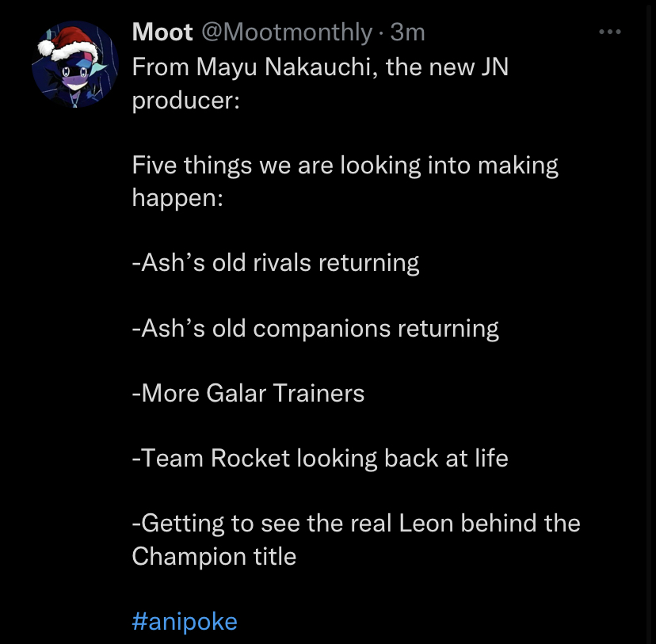The height and width of the screenshot is (644, 656).
Task: Click the word "happen:" in the tweet
Action: coord(177,198)
